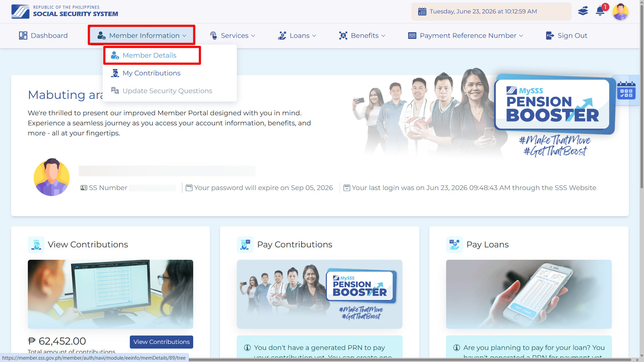The image size is (644, 362).
Task: Click the info icon in the Pay Loans notice
Action: (457, 348)
